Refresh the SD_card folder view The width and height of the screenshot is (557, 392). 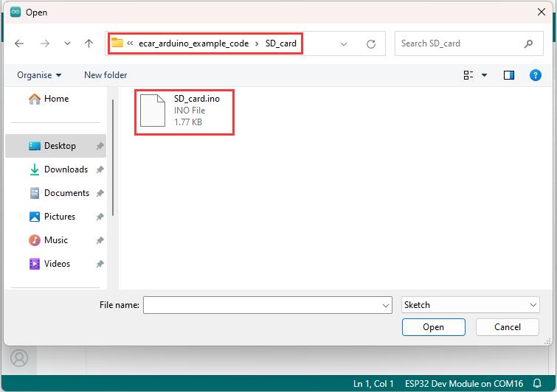[x=371, y=44]
